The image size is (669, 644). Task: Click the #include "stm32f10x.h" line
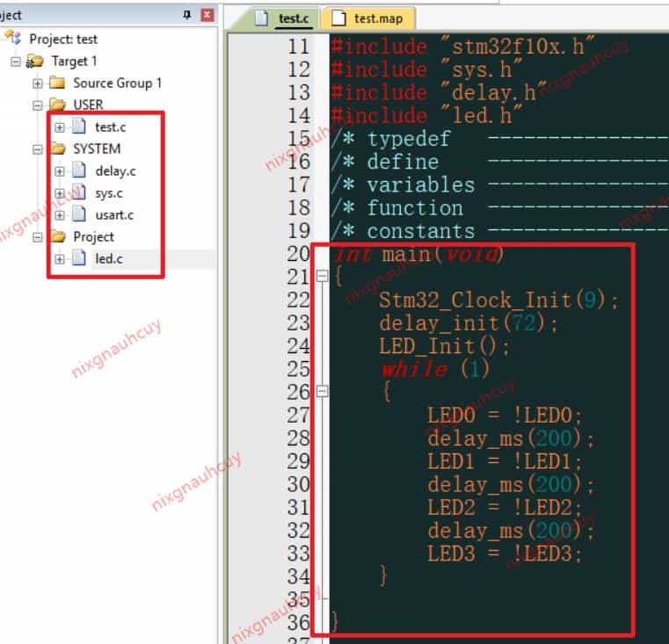[x=463, y=47]
